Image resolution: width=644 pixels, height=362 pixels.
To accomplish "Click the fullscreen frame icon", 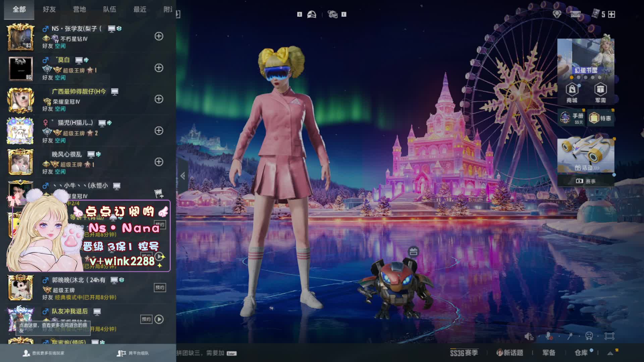I will [609, 336].
